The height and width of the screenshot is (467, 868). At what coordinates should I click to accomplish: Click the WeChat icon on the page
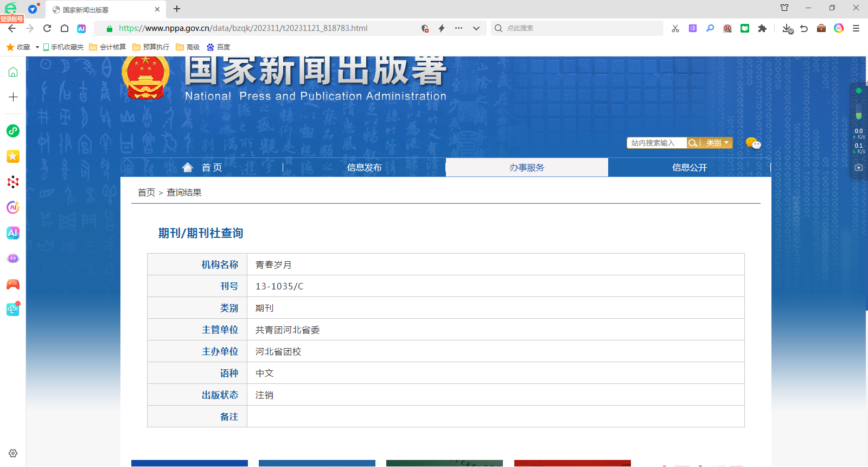(753, 143)
